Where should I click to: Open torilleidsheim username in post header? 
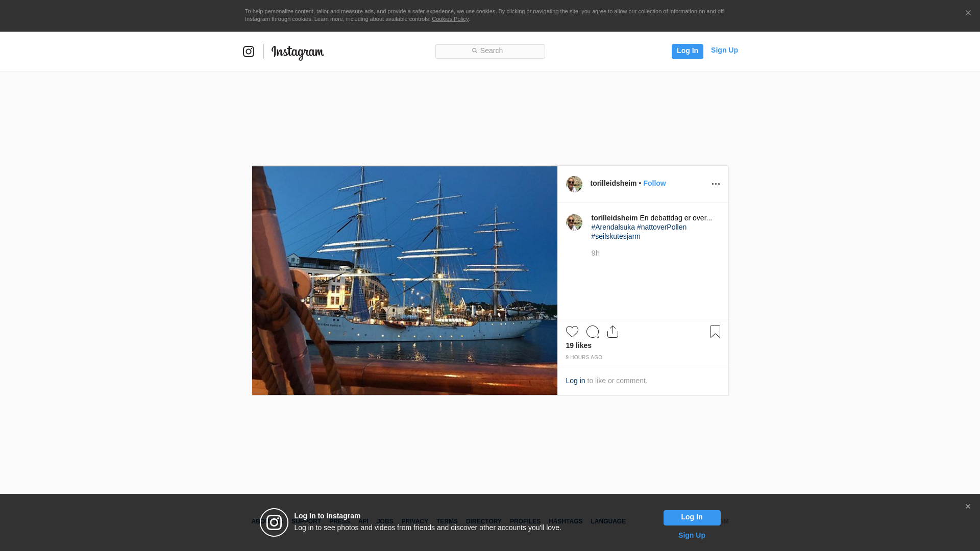(614, 183)
